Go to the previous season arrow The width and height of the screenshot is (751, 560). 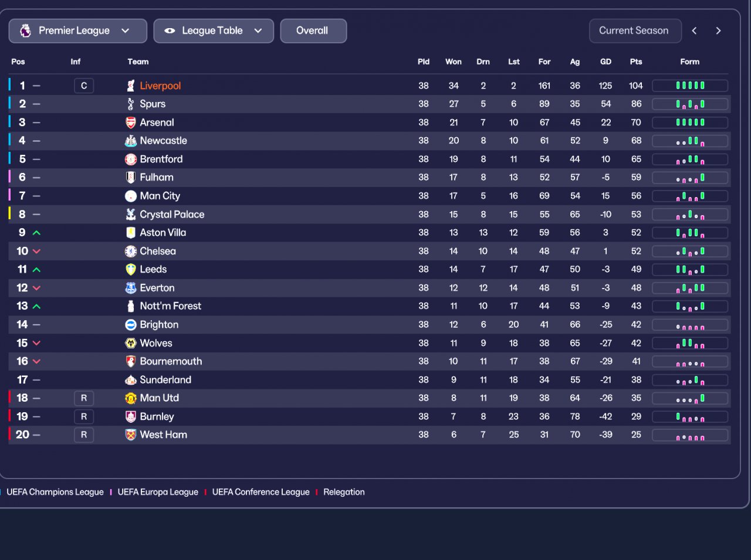(695, 31)
